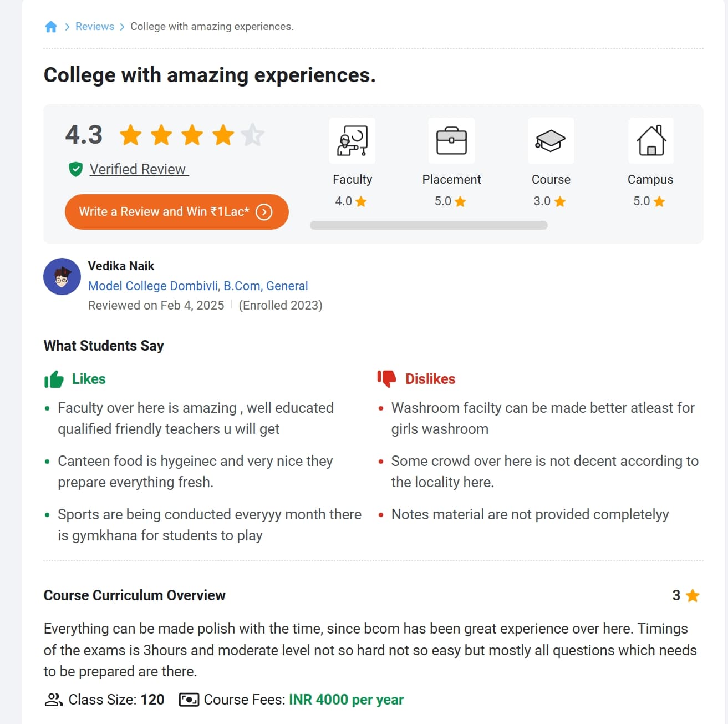
Task: Select the Placement briefcase icon
Action: pyautogui.click(x=451, y=141)
